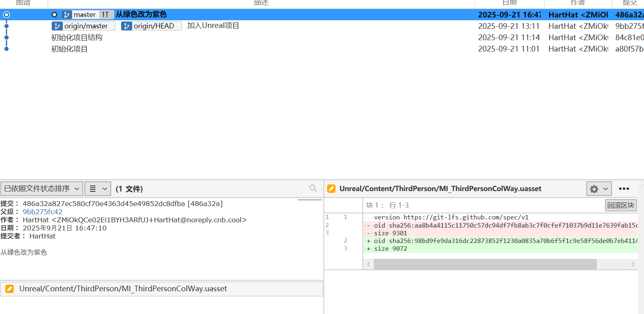Expand the list view mode dropdown
This screenshot has width=644, height=314.
(x=98, y=189)
